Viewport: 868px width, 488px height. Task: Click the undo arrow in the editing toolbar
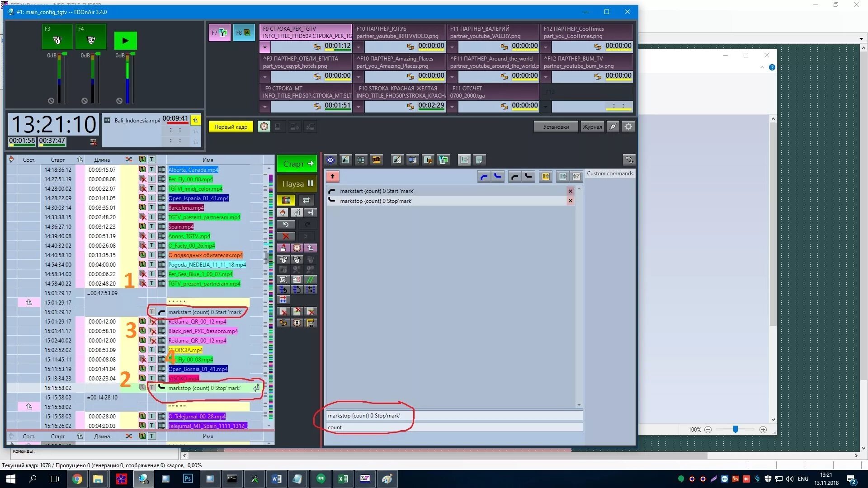click(285, 224)
